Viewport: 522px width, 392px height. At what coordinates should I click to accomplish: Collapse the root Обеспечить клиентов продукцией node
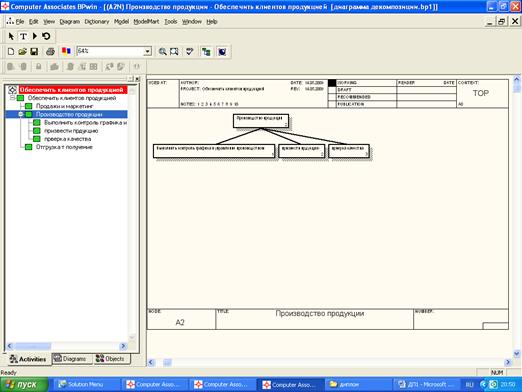coord(12,98)
